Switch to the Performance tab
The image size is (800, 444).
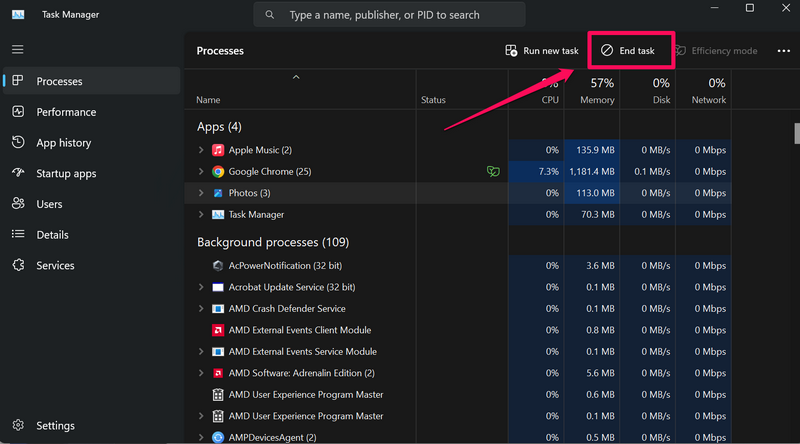(66, 112)
